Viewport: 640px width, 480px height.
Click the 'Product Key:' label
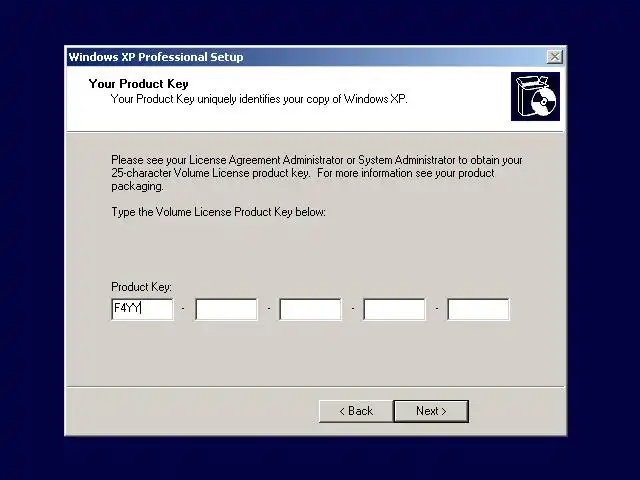(141, 287)
